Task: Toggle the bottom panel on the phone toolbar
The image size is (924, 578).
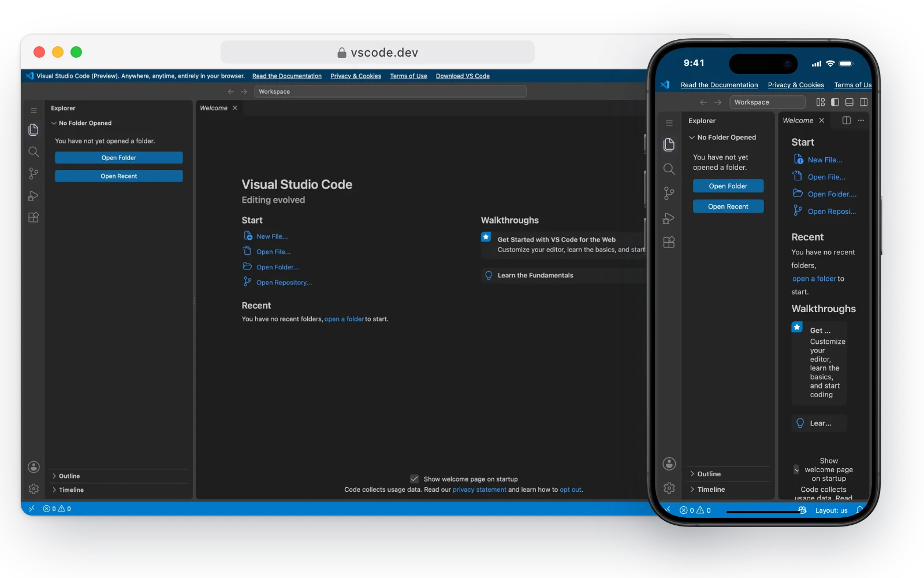Action: pos(850,102)
